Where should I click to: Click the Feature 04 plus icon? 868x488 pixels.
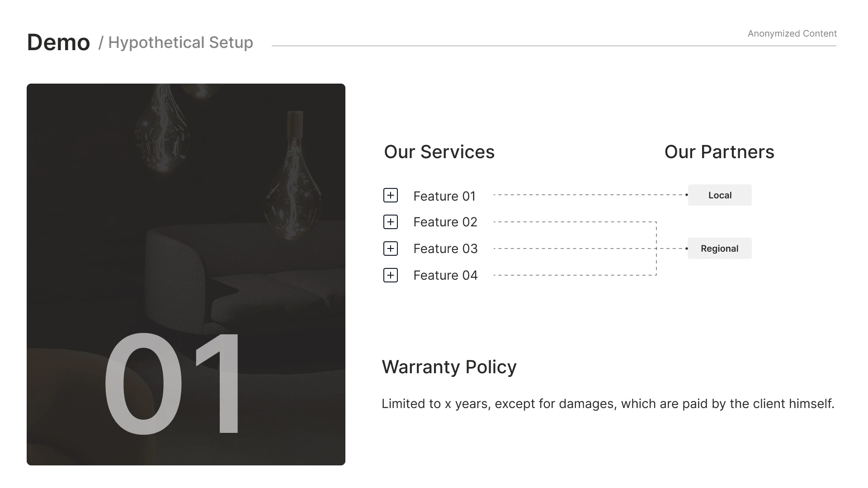(x=391, y=275)
